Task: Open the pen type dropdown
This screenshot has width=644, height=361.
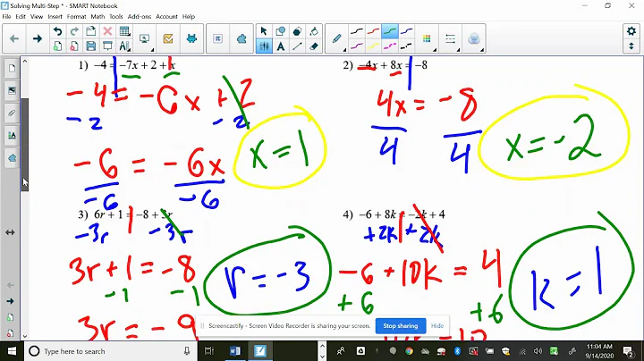Action: pos(337,38)
